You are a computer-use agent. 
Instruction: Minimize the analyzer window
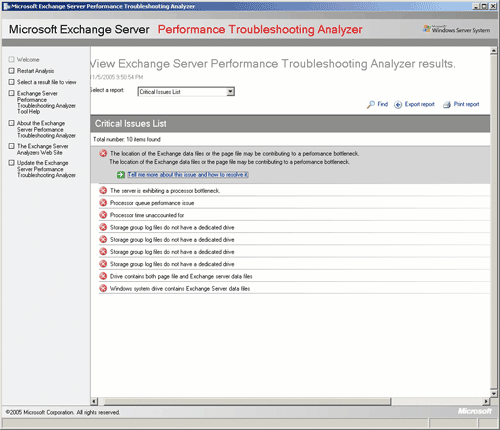(476, 6)
